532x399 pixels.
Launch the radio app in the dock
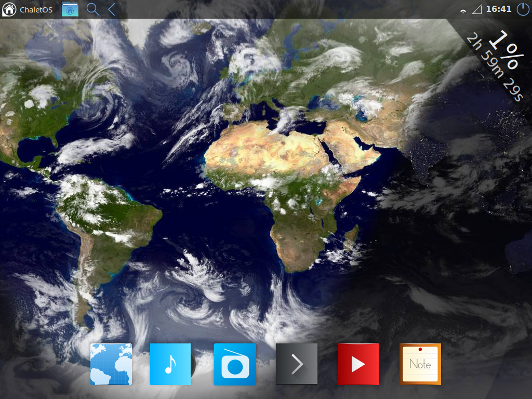[x=235, y=364]
